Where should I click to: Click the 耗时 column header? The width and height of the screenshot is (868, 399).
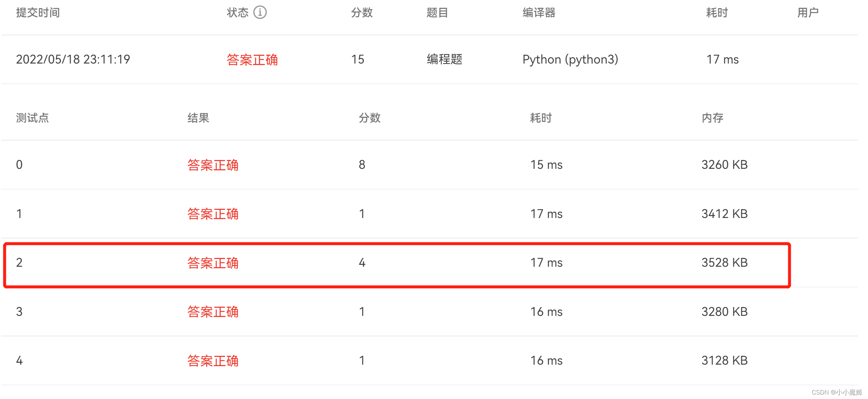(717, 12)
